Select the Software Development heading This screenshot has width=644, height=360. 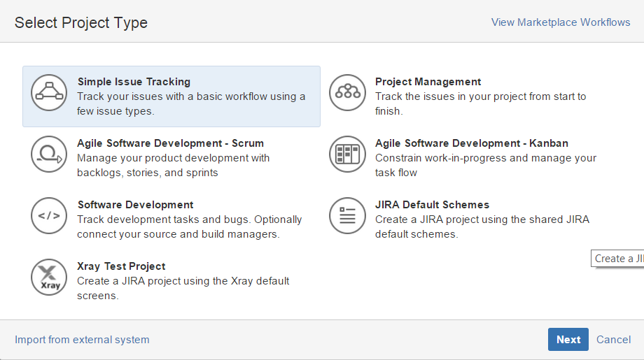pyautogui.click(x=136, y=205)
